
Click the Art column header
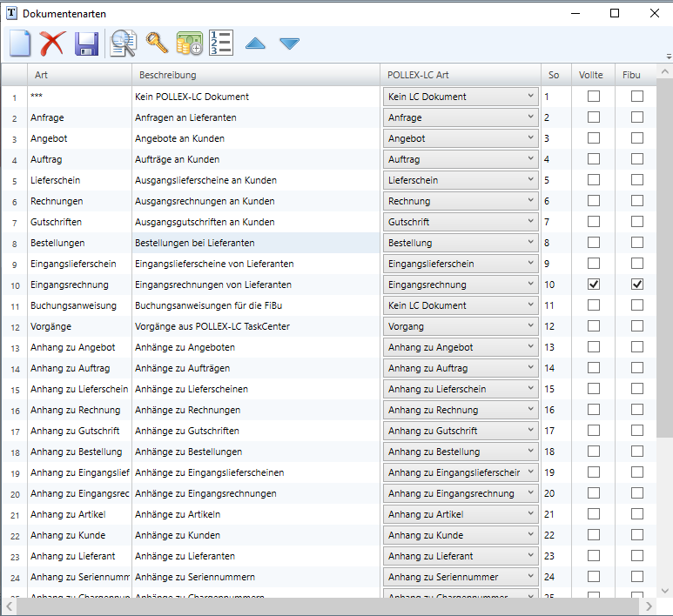[78, 75]
